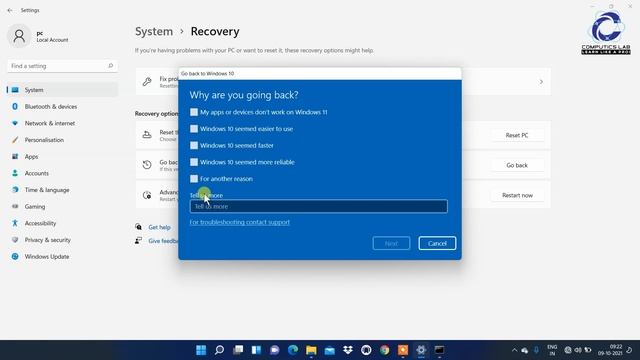Screen dimensions: 640x360
Task: Open Chat from the taskbar
Action: pos(274,350)
